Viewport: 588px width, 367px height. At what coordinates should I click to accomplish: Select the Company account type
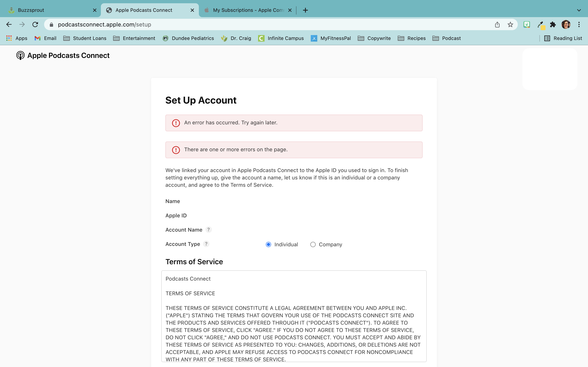pyautogui.click(x=313, y=244)
